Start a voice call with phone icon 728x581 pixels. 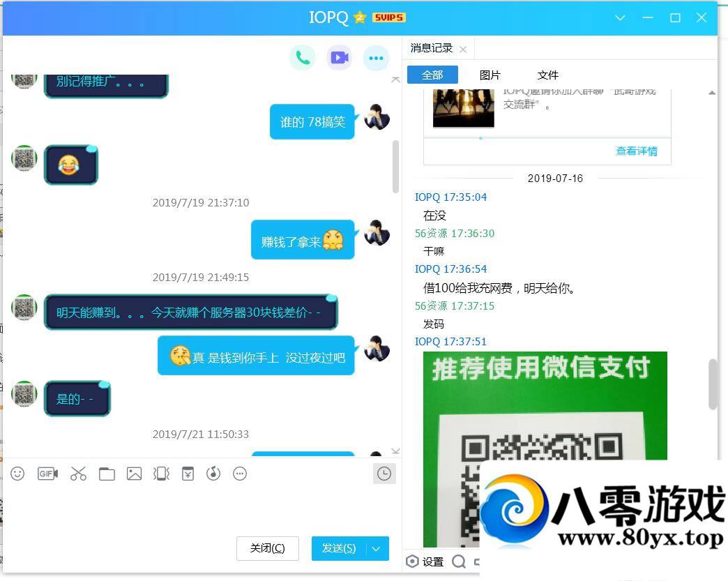302,58
